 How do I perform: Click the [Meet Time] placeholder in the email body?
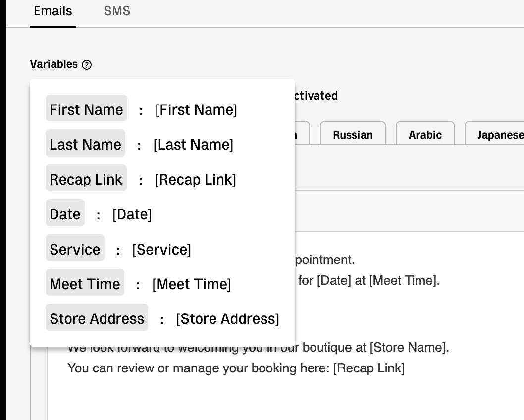[x=404, y=281]
